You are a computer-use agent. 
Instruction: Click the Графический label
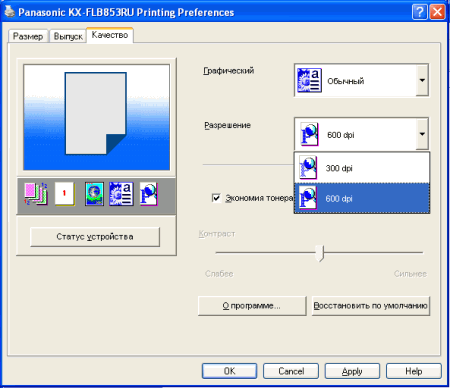point(229,71)
